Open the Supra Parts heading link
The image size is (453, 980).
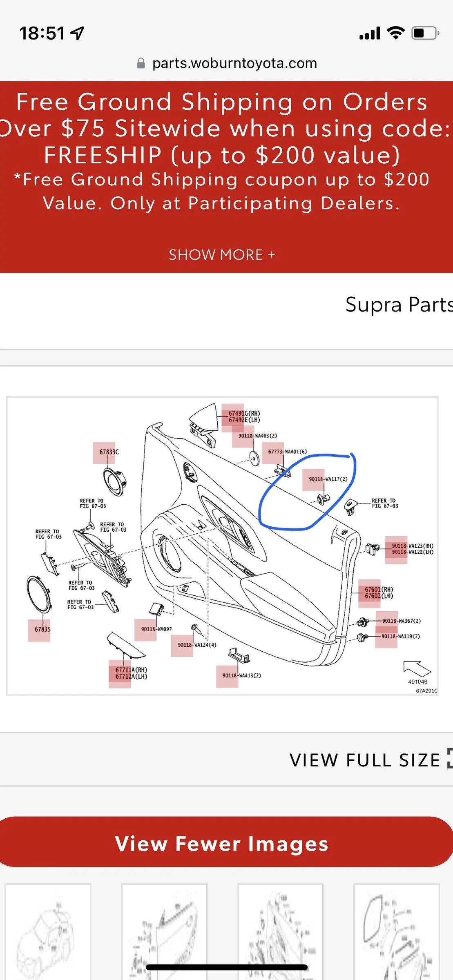point(399,304)
